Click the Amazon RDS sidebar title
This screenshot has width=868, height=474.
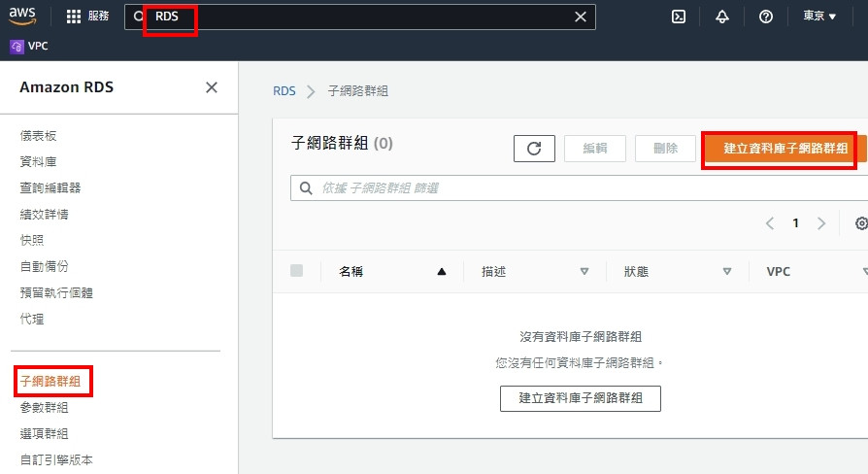(x=66, y=87)
